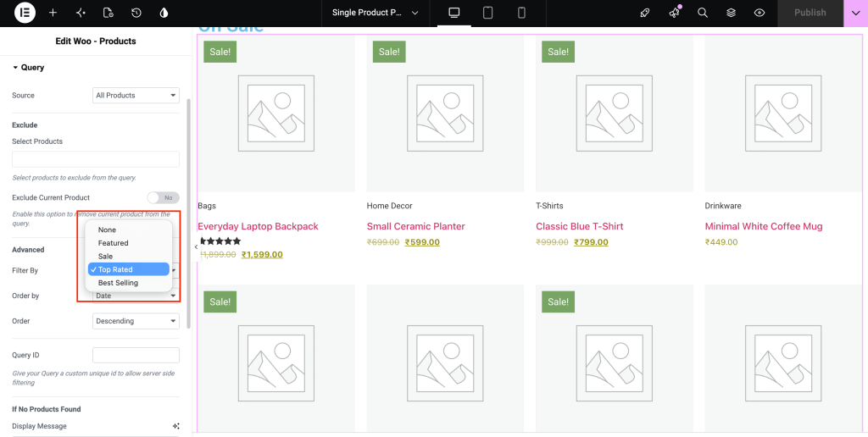Click the ₹1,599.00 sale price
868x437 pixels.
(x=263, y=254)
